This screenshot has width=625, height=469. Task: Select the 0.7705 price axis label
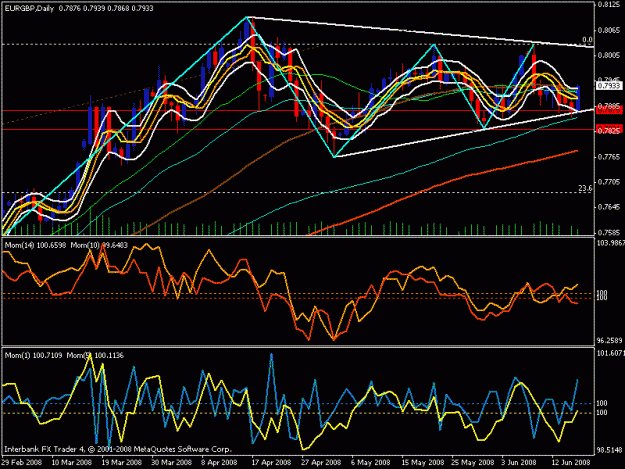click(609, 182)
